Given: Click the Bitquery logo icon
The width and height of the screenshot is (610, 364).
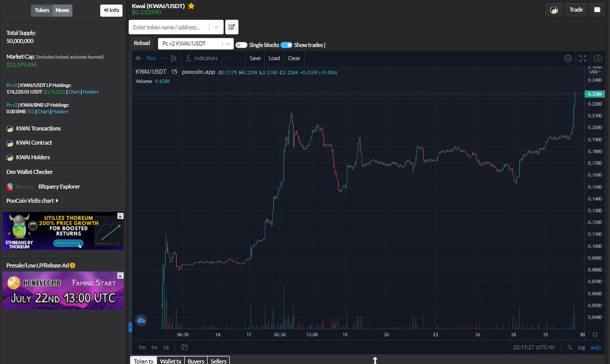Looking at the screenshot, I should 10,187.
